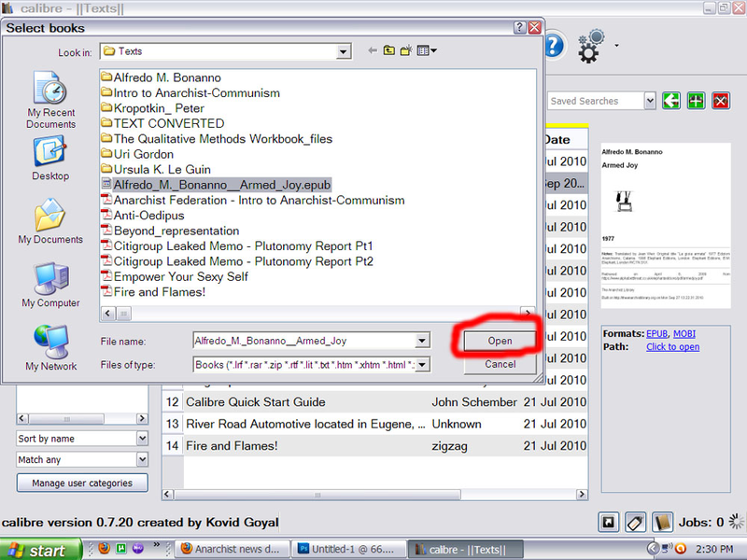This screenshot has width=747, height=560.
Task: Launch Firefox from the quick launch bar
Action: [105, 549]
